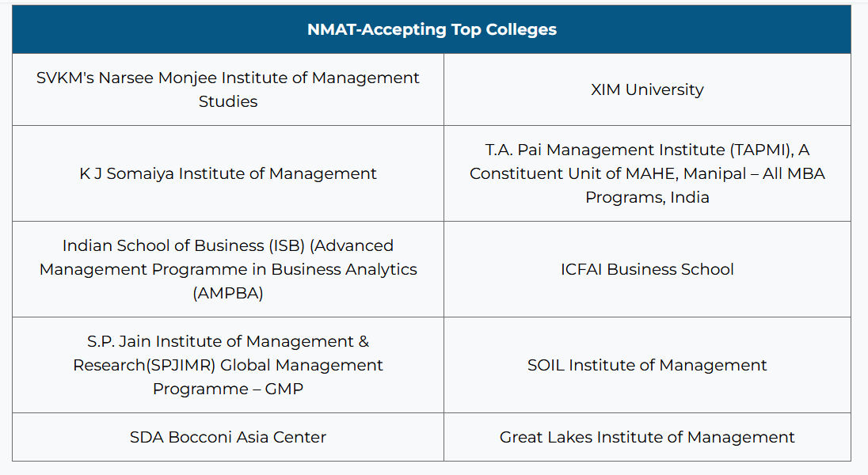868x475 pixels.
Task: Click SDA Bocconi Asia Center cell
Action: coord(228,437)
